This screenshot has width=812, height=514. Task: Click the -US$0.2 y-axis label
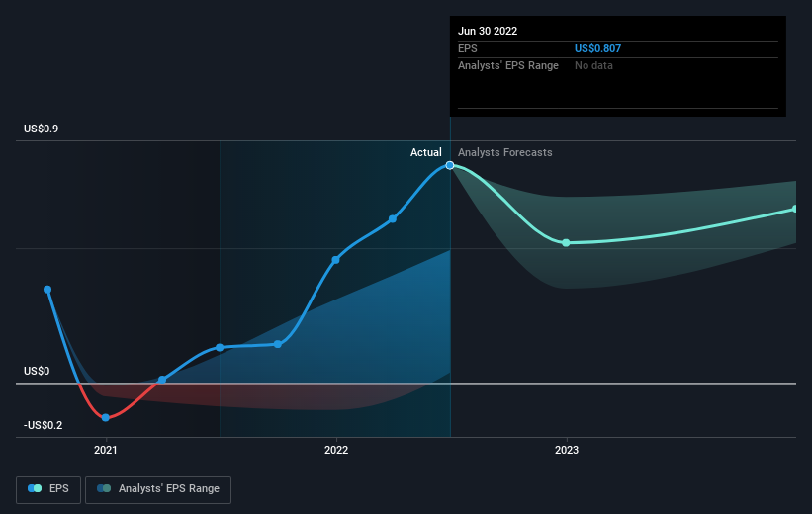(x=43, y=425)
